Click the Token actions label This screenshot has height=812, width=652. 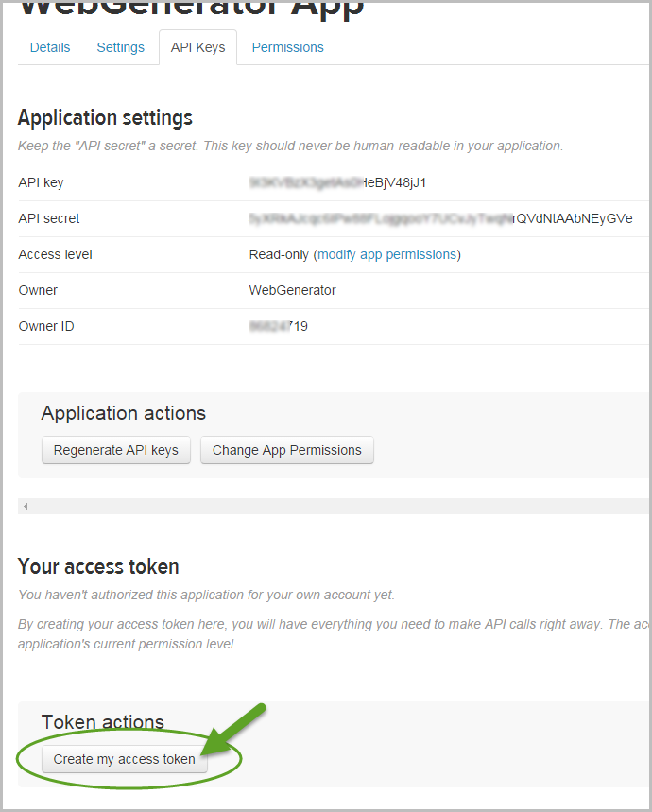[x=102, y=722]
